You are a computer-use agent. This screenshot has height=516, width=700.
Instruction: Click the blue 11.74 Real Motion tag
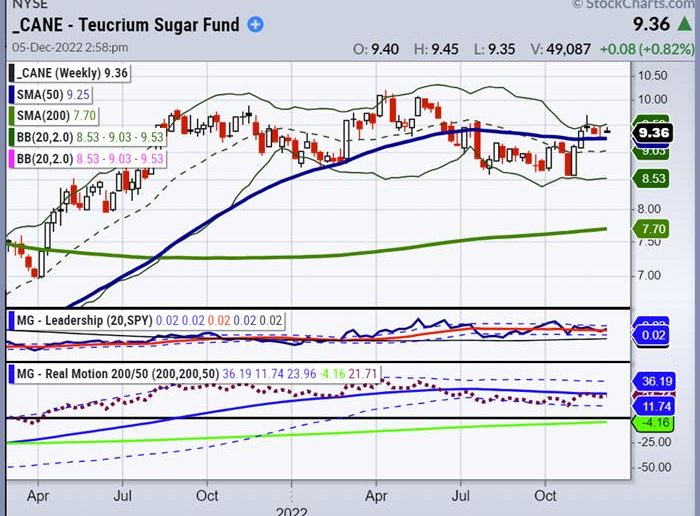pos(653,407)
